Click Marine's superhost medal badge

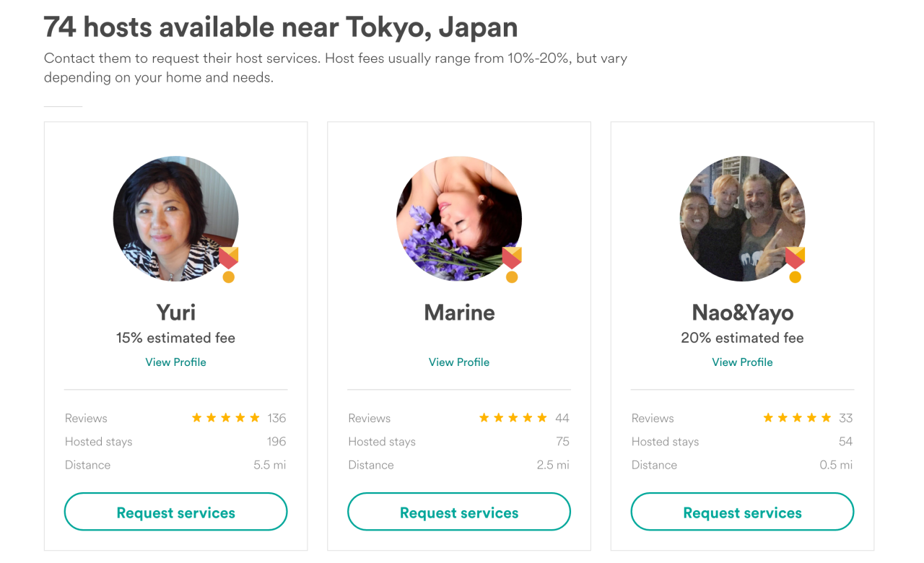512,260
